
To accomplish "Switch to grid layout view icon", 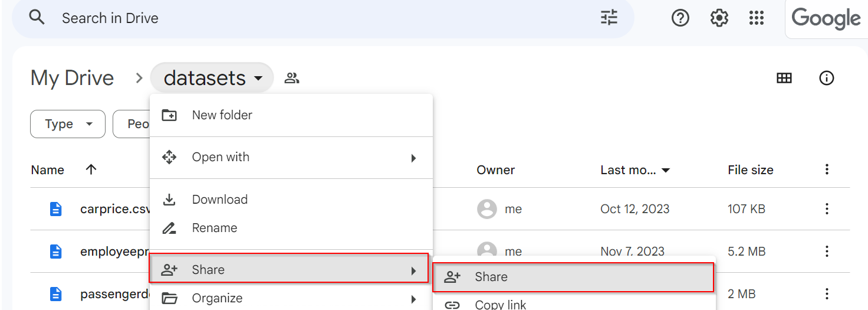I will tap(784, 78).
